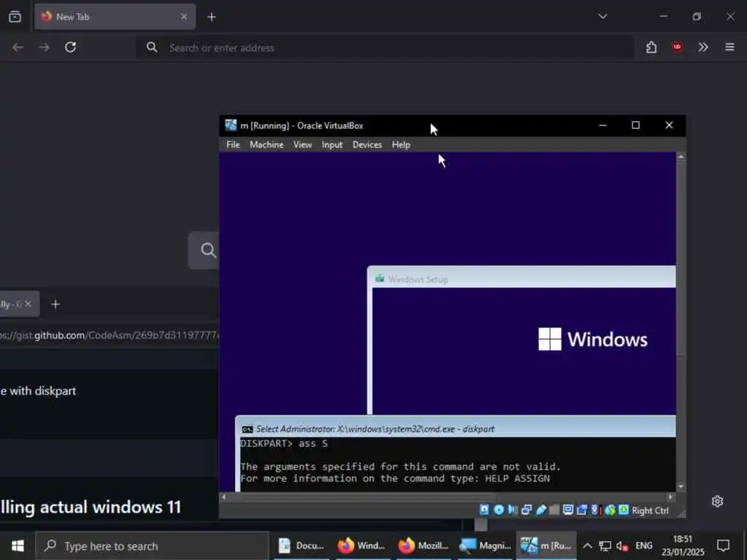Click the VirtualBox vertical scrollbar down arrow
The width and height of the screenshot is (747, 560).
[x=681, y=486]
